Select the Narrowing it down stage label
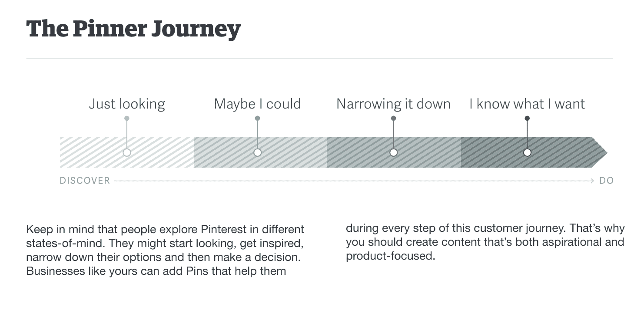Viewport: 644px width, 330px height. pyautogui.click(x=393, y=104)
